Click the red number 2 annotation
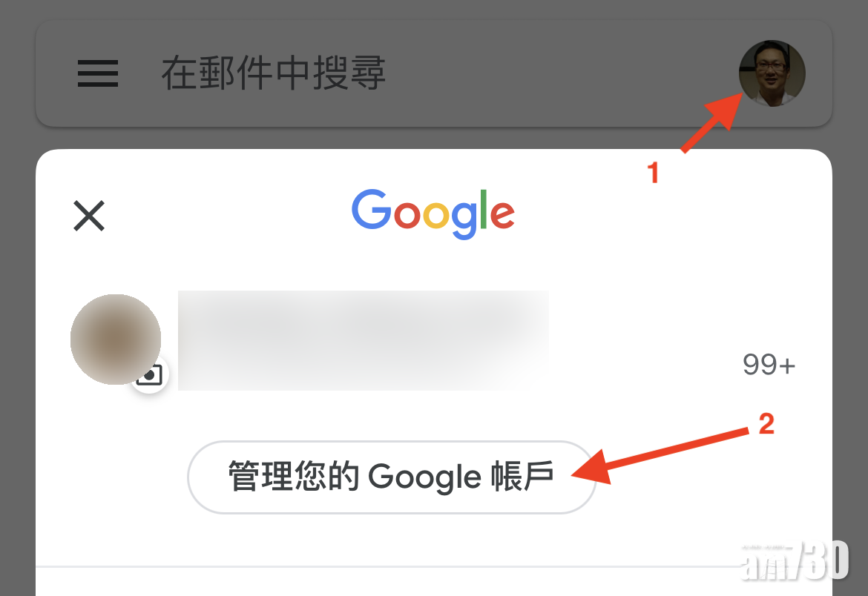868x596 pixels. tap(766, 425)
